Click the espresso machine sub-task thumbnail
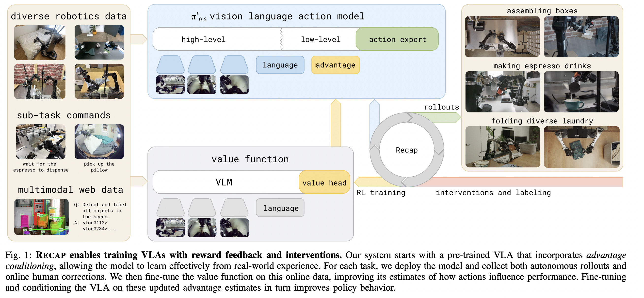The height and width of the screenshot is (298, 644). point(41,142)
